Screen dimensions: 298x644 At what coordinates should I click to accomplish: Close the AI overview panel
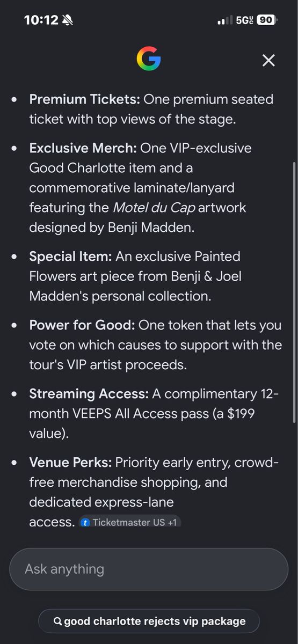(268, 60)
